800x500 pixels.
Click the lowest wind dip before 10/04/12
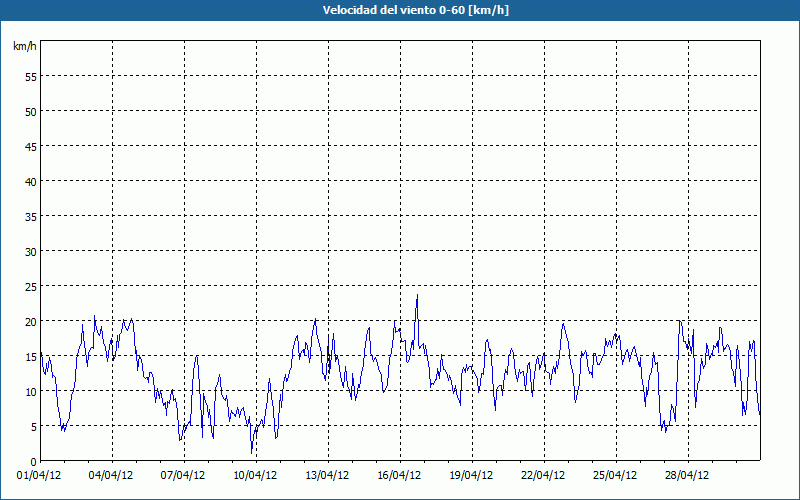pyautogui.click(x=252, y=453)
